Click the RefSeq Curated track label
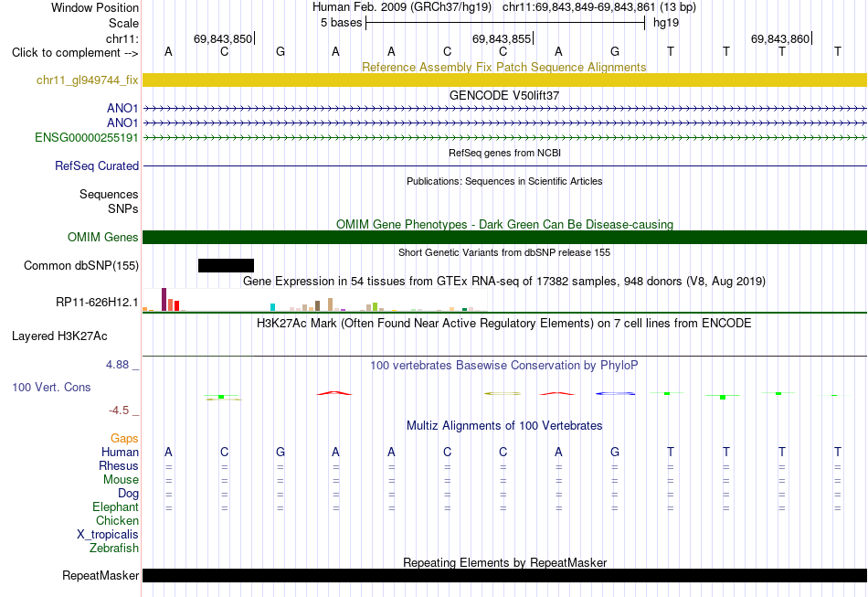The width and height of the screenshot is (868, 597). pos(97,165)
